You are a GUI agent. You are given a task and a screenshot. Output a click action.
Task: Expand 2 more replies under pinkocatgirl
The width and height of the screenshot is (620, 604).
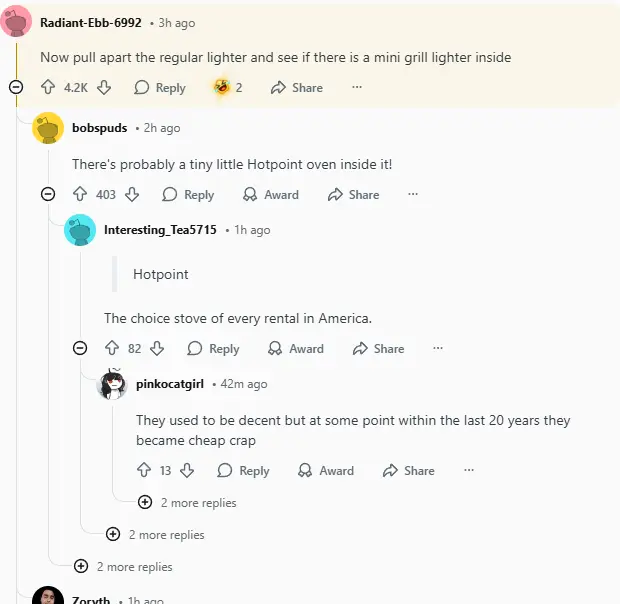tap(145, 503)
